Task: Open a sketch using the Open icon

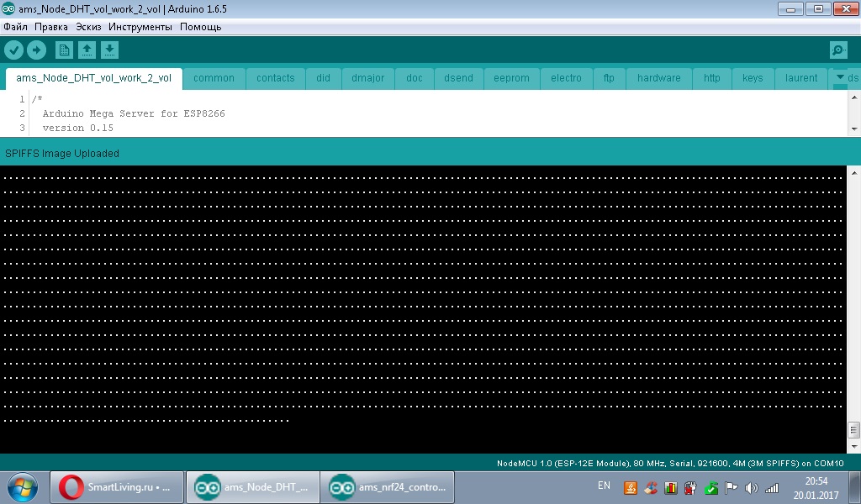Action: (87, 50)
